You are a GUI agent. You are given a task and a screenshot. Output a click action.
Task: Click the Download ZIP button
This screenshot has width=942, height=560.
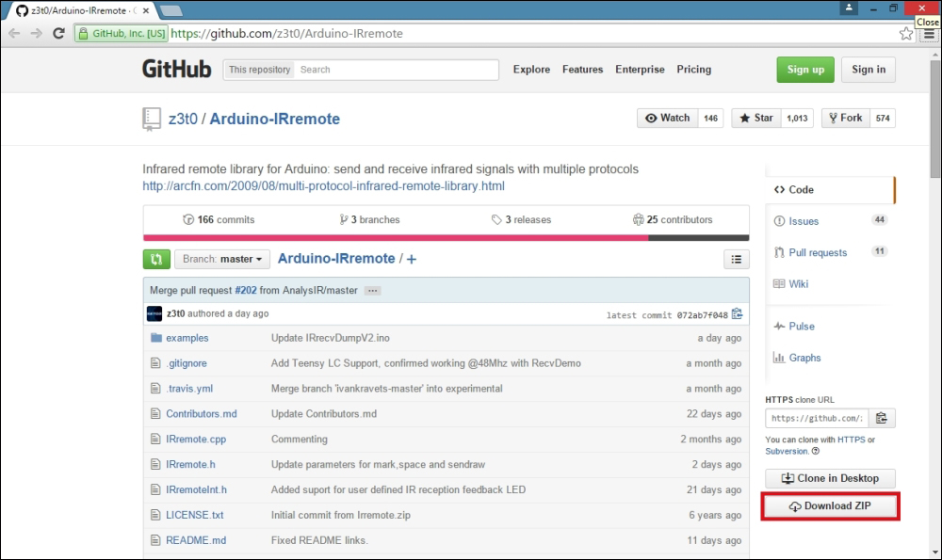pyautogui.click(x=830, y=506)
